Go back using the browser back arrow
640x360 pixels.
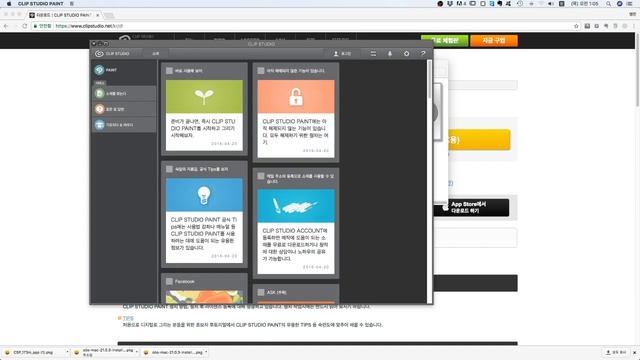pos(6,26)
